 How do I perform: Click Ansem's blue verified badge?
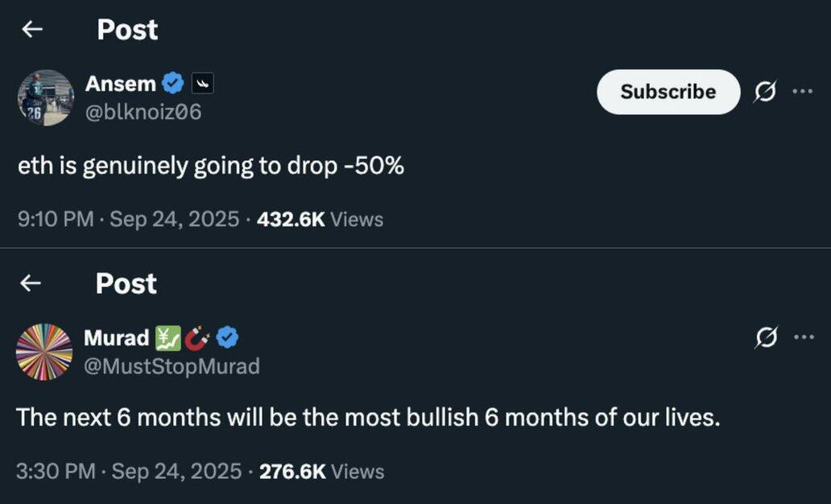click(x=173, y=83)
